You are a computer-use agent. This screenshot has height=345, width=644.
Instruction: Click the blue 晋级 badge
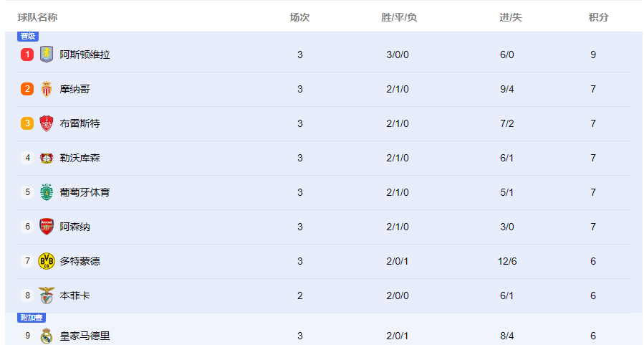coord(28,36)
